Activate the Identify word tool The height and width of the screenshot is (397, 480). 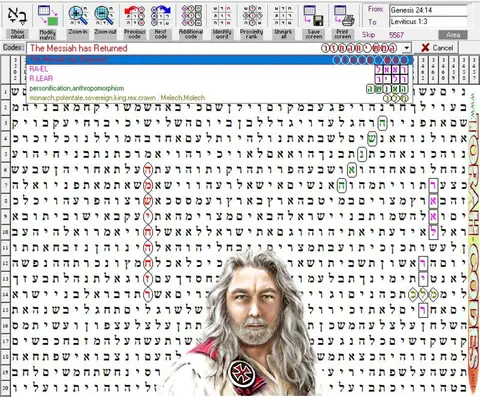coord(222,21)
